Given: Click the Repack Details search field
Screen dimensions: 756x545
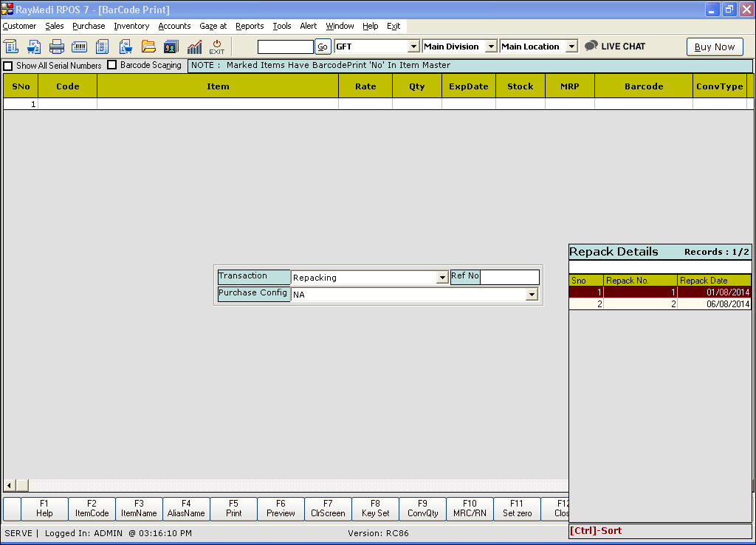Looking at the screenshot, I should tap(659, 267).
